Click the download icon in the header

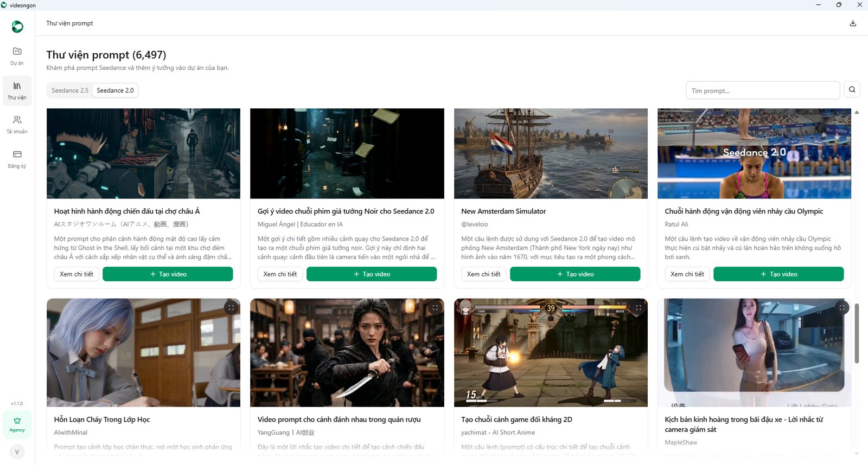pos(853,23)
